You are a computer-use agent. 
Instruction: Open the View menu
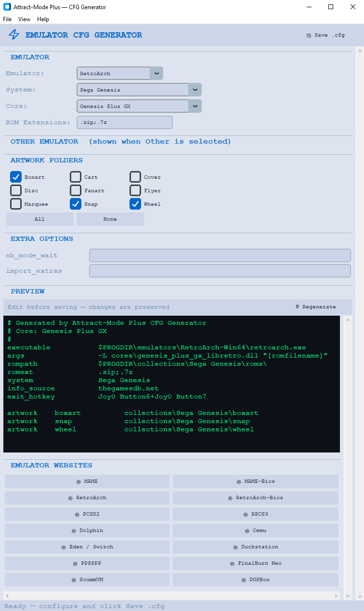click(x=24, y=19)
